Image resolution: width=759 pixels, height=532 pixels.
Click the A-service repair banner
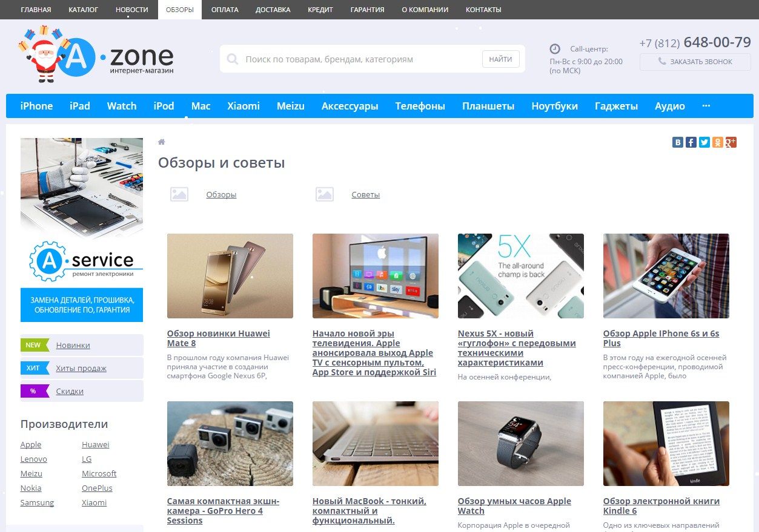82,229
